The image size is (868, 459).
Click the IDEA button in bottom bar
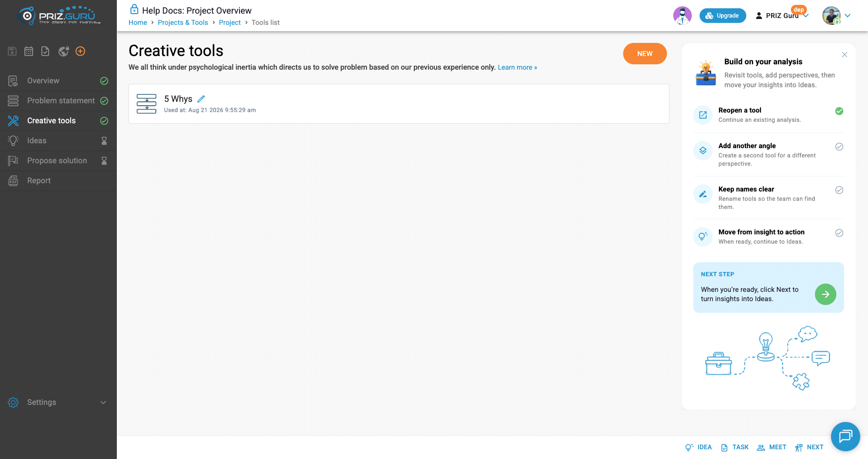[699, 447]
